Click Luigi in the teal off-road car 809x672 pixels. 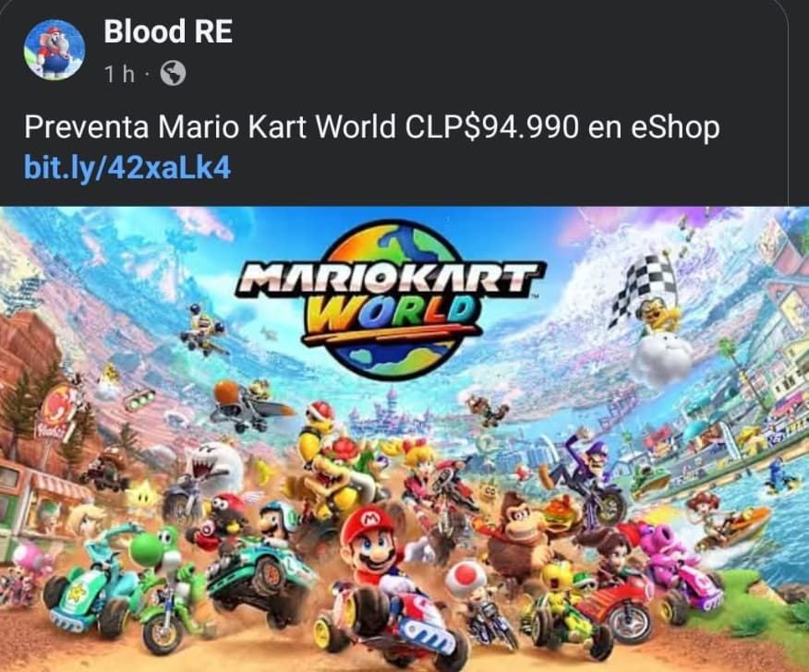coord(276,521)
